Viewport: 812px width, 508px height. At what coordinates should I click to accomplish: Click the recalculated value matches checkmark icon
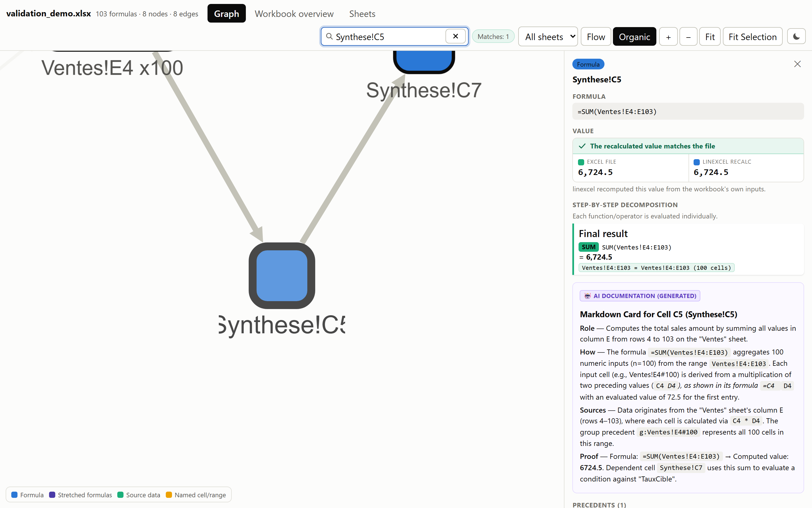(x=582, y=146)
